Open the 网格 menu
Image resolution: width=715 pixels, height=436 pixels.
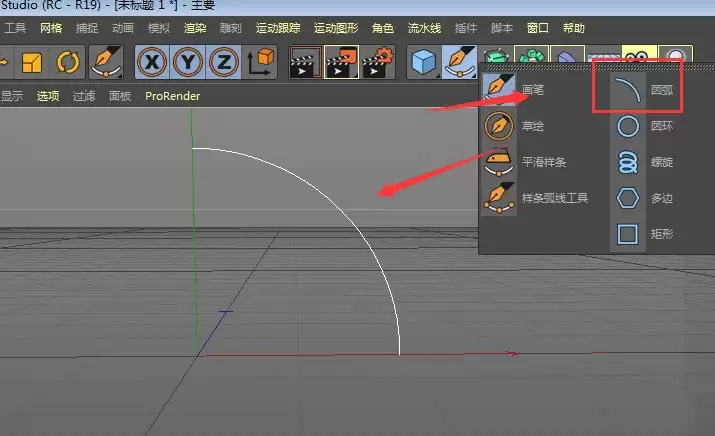click(x=51, y=28)
